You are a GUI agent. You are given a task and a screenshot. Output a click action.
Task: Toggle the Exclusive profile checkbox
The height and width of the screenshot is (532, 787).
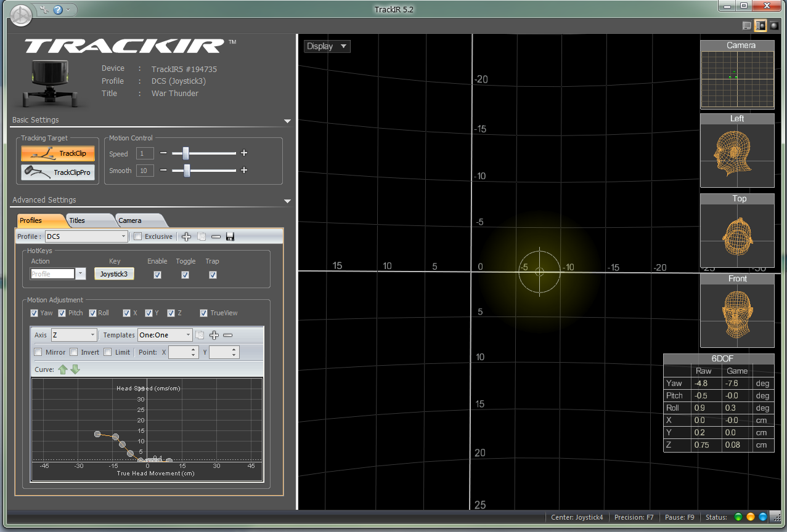[x=138, y=236]
